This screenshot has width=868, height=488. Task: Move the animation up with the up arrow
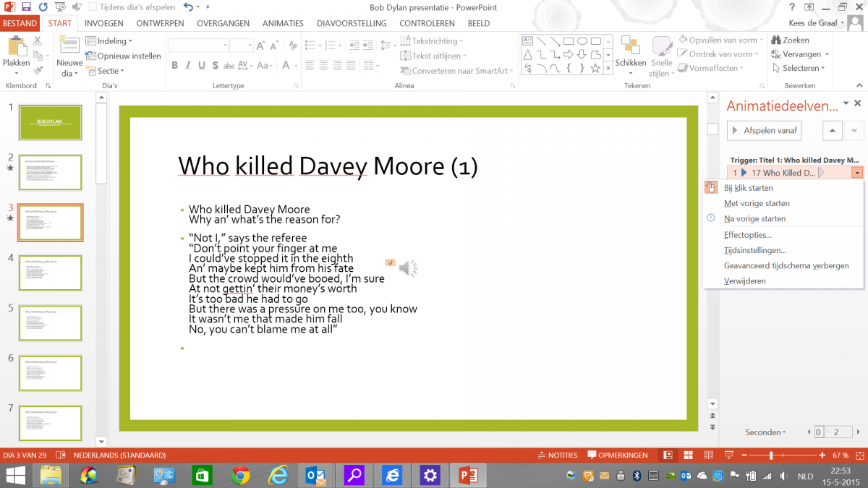click(x=832, y=131)
